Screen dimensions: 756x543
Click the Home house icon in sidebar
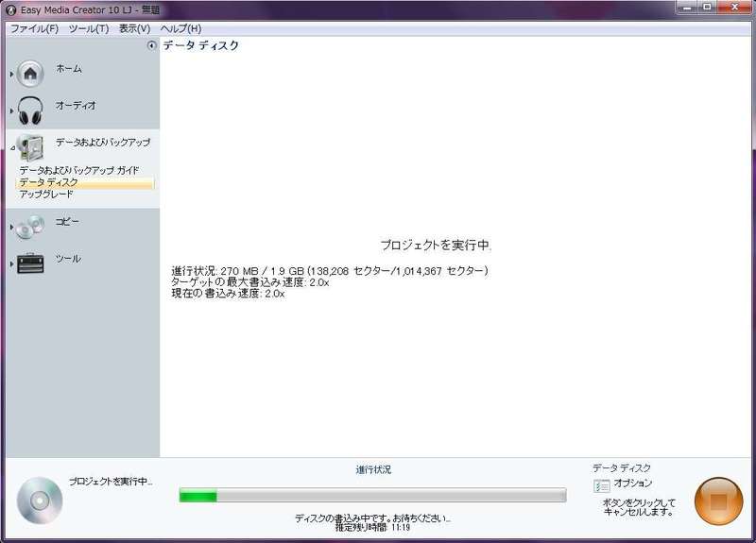(x=30, y=74)
